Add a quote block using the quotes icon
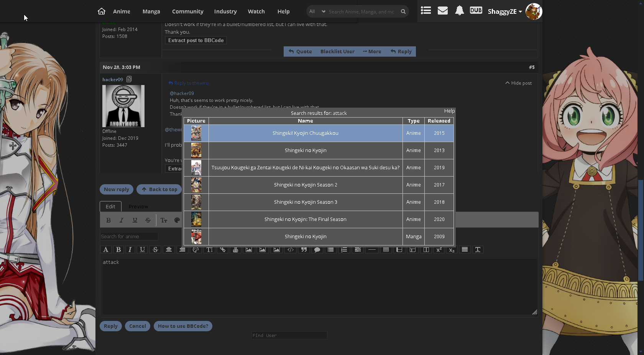 click(x=304, y=249)
